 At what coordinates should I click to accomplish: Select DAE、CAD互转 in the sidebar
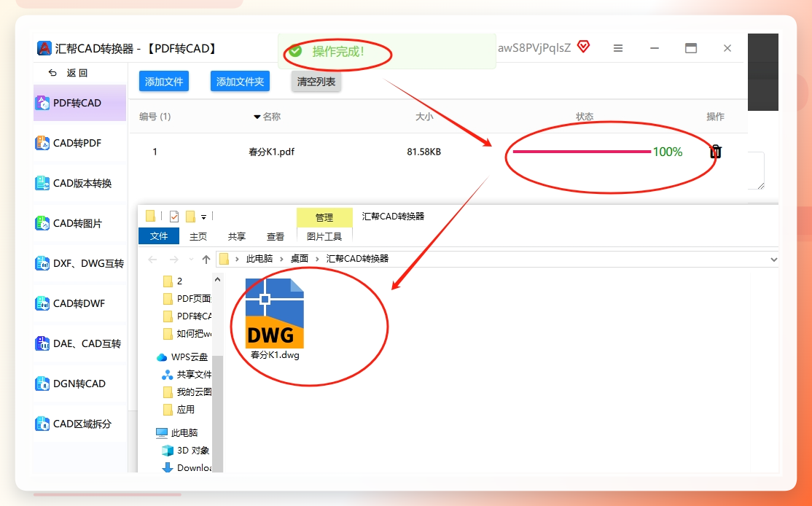pos(79,343)
